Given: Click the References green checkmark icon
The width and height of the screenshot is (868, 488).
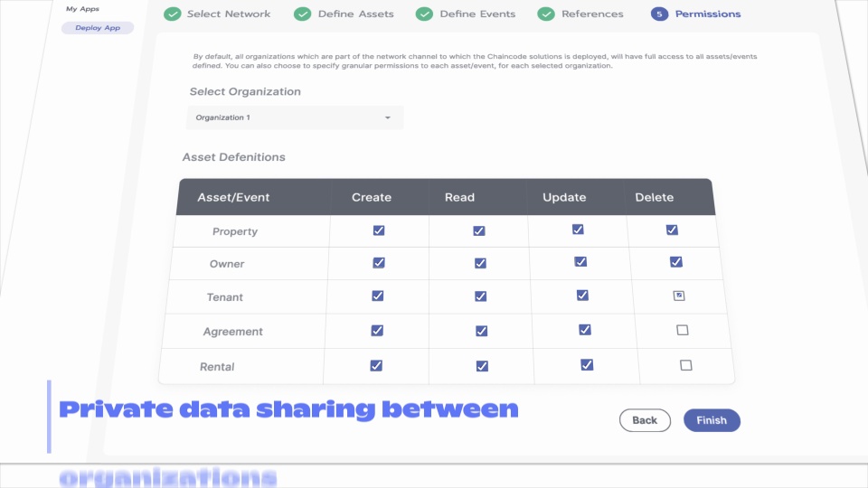Looking at the screenshot, I should click(x=546, y=14).
